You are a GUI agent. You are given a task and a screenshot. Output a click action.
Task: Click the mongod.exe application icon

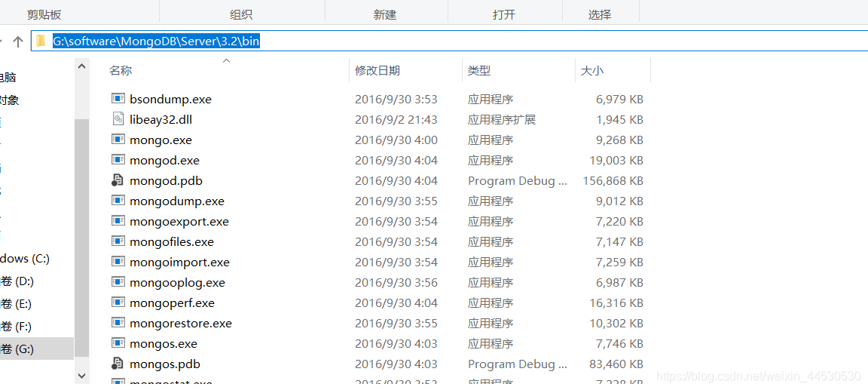point(118,160)
